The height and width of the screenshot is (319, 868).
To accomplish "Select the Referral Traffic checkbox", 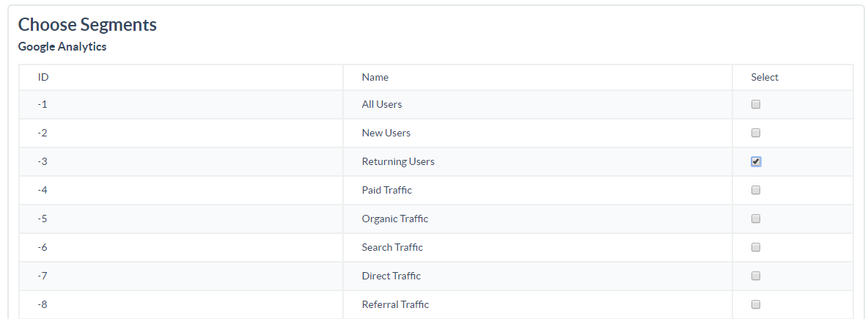I will [756, 304].
